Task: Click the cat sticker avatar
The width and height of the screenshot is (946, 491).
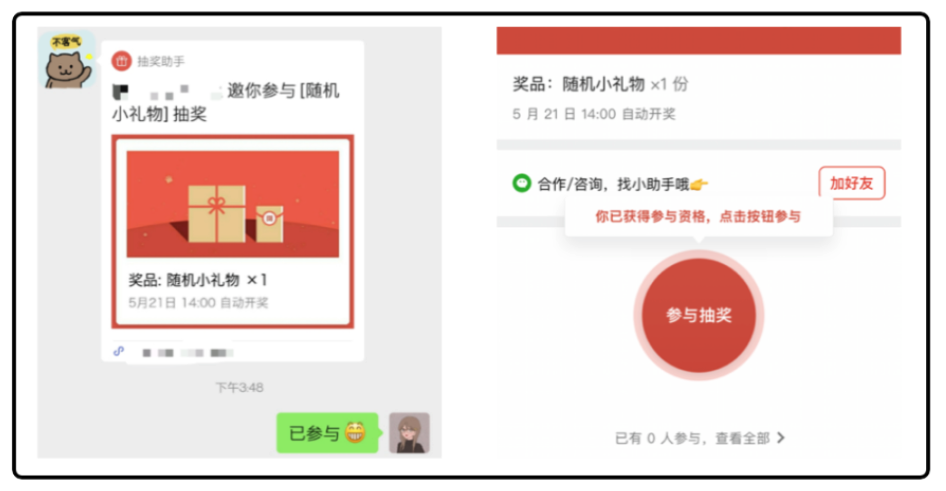Action: (68, 61)
